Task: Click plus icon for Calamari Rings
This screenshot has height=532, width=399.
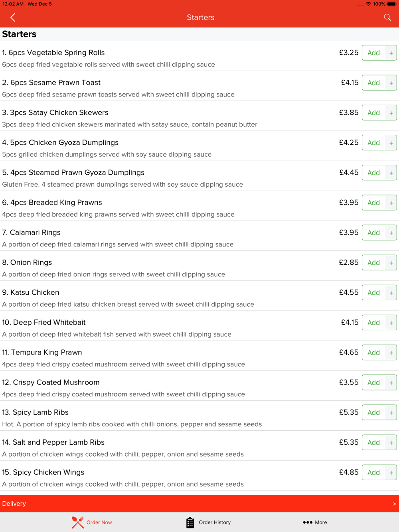Action: 391,233
